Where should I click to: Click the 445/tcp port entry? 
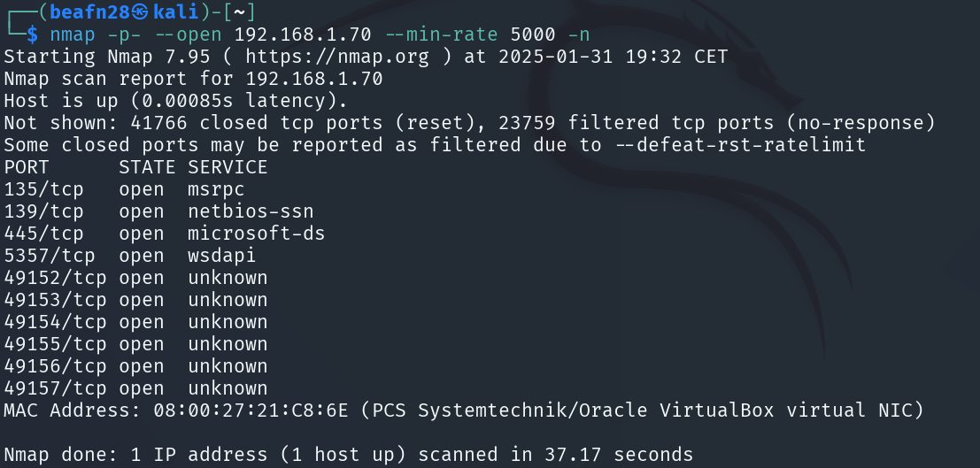point(43,234)
